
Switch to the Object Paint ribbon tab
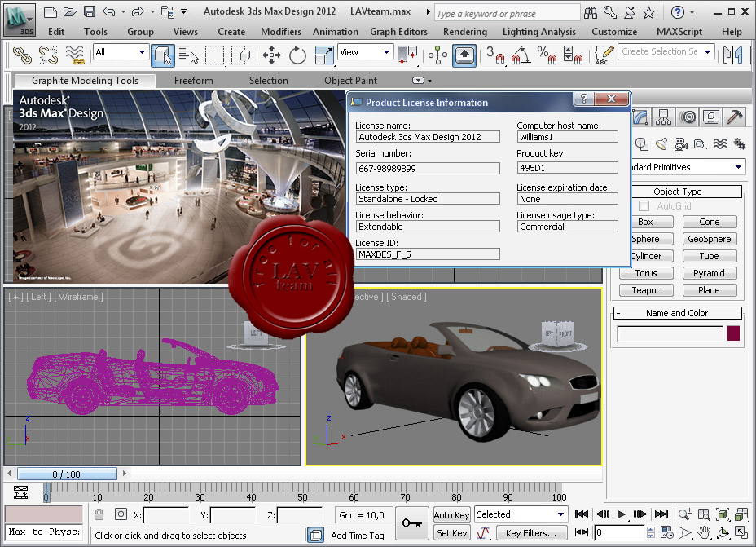pos(350,81)
